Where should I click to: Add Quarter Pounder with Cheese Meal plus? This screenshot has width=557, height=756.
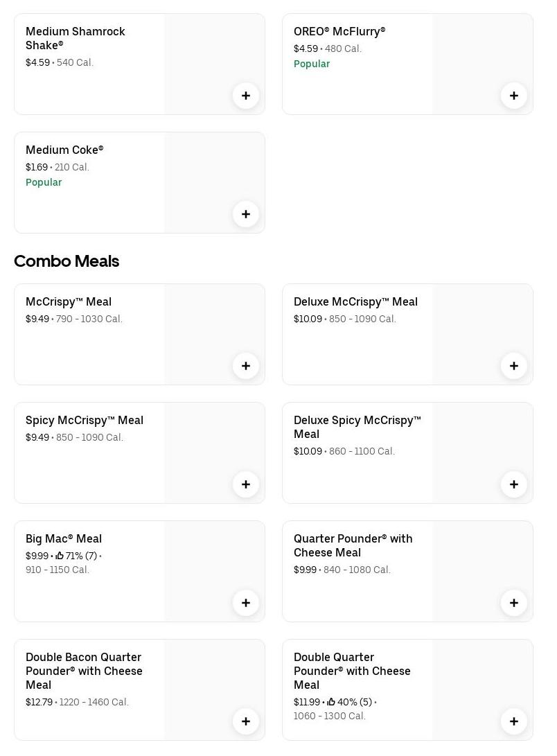[x=514, y=603]
